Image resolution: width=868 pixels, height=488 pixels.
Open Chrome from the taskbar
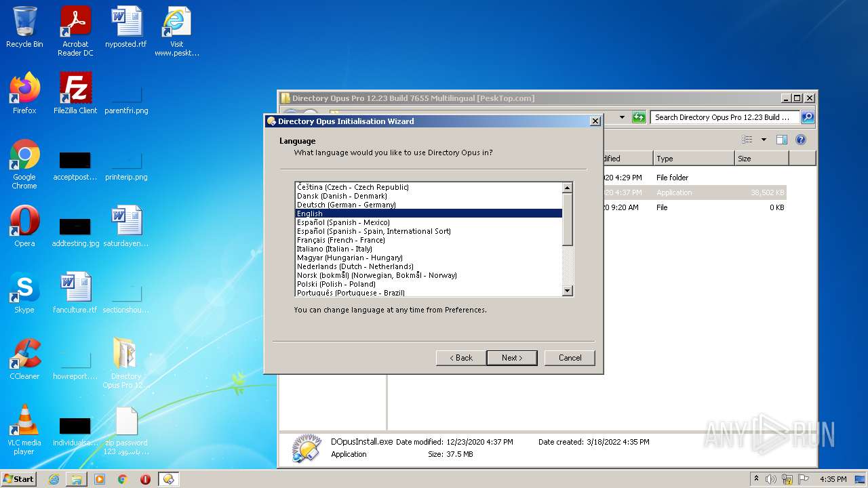coord(123,479)
